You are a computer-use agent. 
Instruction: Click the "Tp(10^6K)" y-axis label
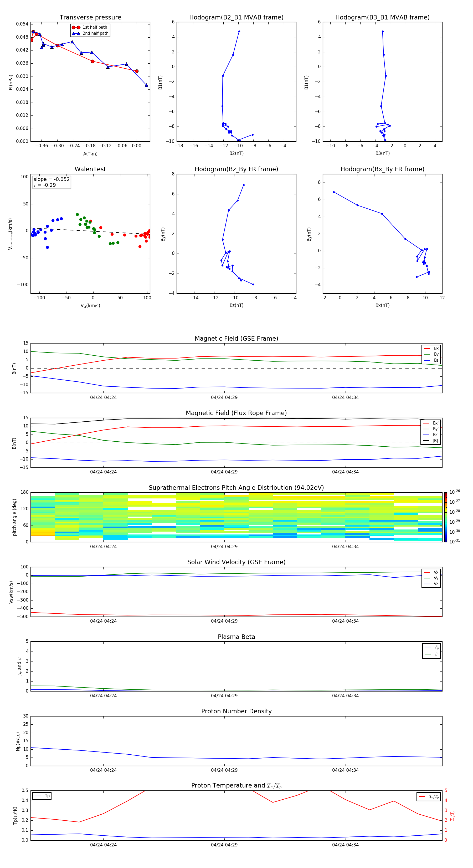click(15, 815)
